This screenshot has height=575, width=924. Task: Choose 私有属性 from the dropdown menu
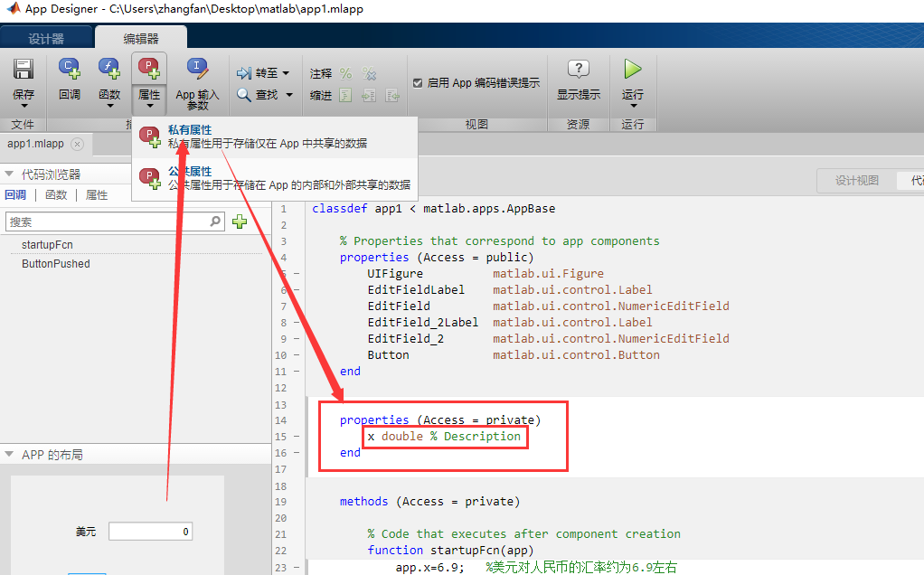point(275,137)
